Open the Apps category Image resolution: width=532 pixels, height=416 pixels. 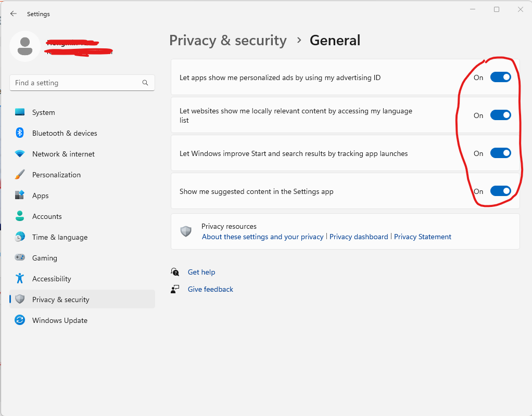pyautogui.click(x=82, y=196)
